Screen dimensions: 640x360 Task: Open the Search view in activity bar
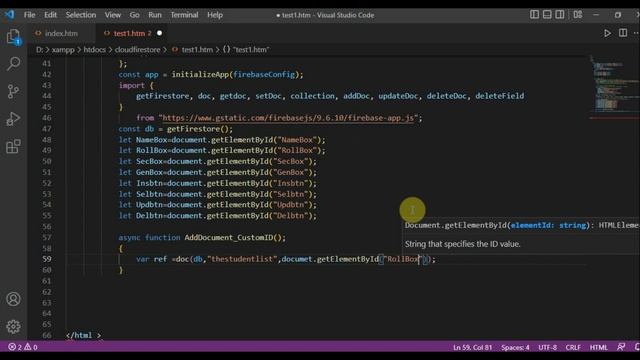[13, 64]
